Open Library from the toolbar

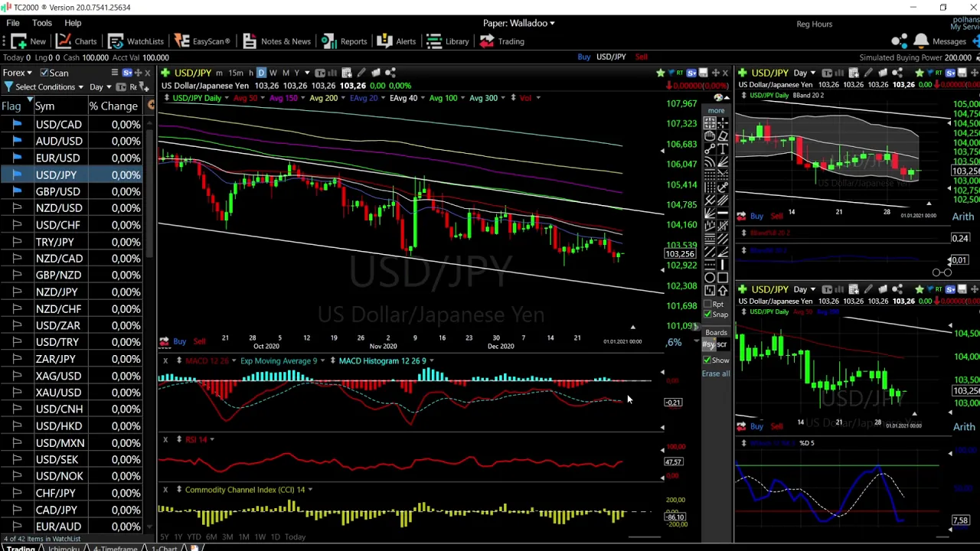[448, 41]
